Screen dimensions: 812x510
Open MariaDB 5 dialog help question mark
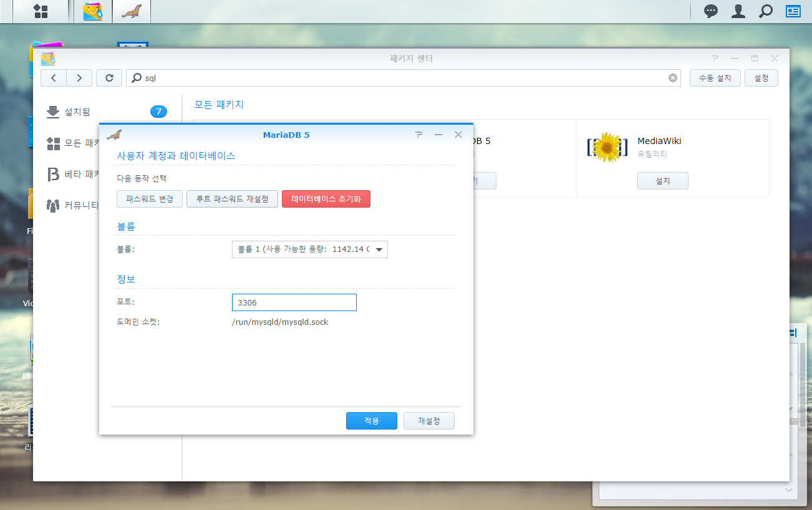(x=418, y=135)
